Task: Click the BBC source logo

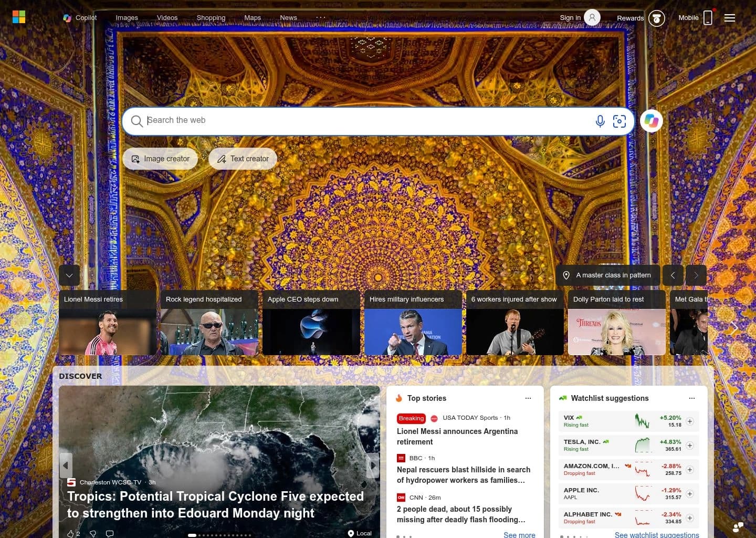Action: (401, 458)
